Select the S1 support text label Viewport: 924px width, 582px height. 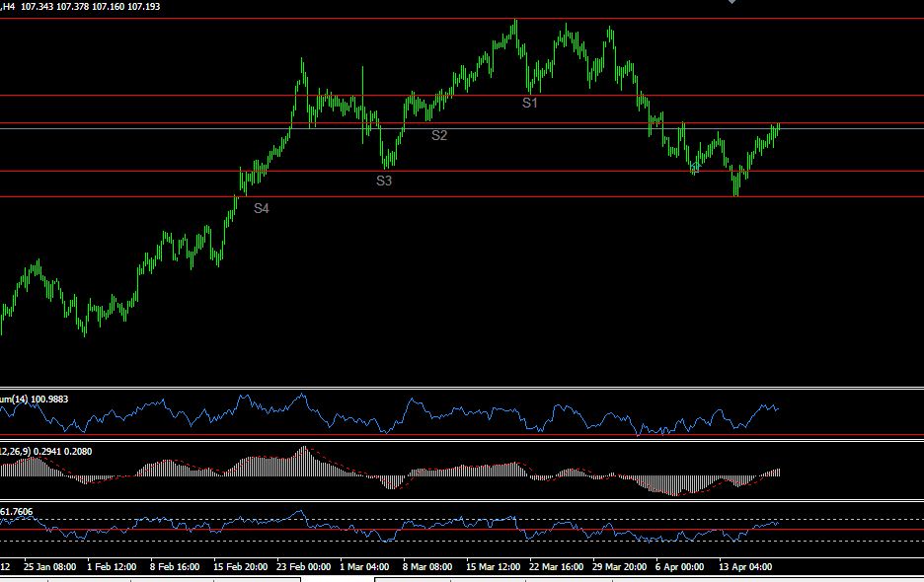(x=530, y=104)
